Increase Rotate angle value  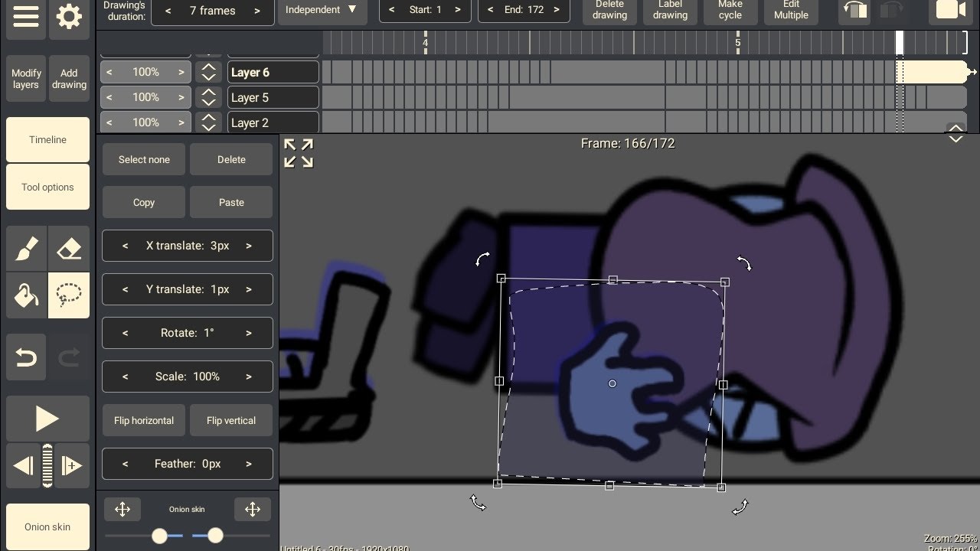[249, 333]
